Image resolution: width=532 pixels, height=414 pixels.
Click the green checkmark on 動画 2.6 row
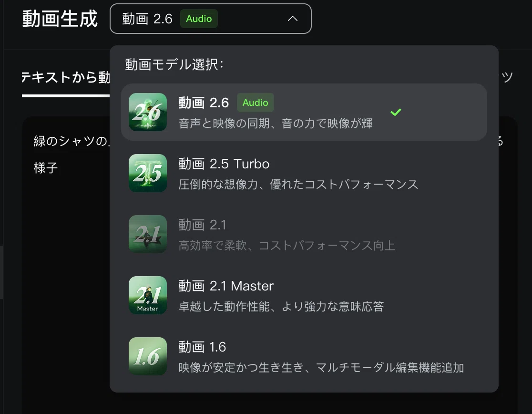[x=396, y=112]
